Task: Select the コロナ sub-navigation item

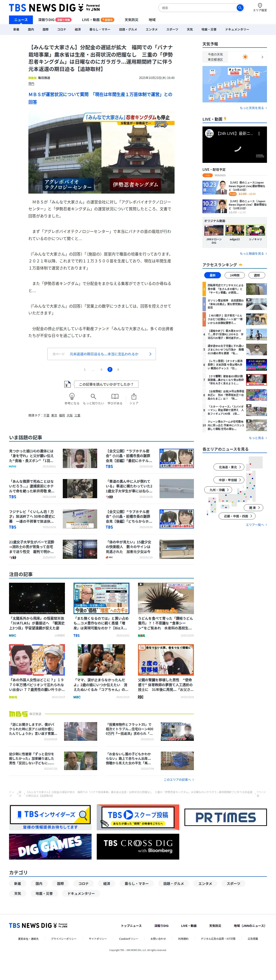Action: [62, 29]
